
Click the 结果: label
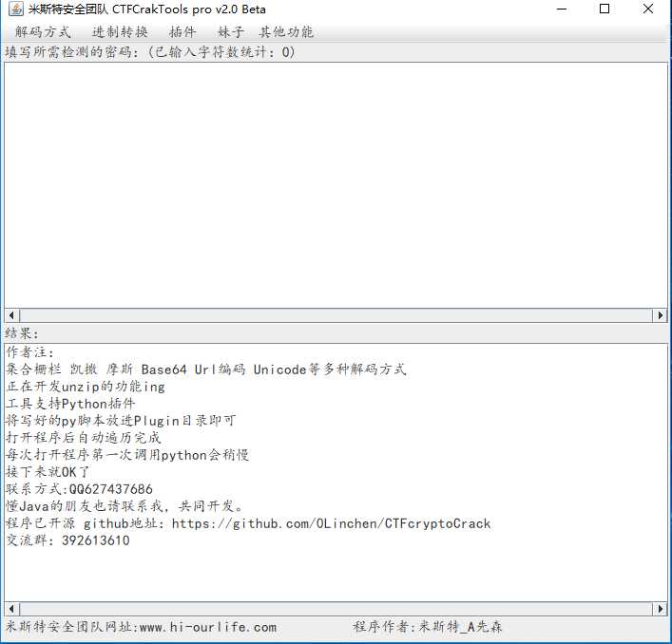pos(22,333)
